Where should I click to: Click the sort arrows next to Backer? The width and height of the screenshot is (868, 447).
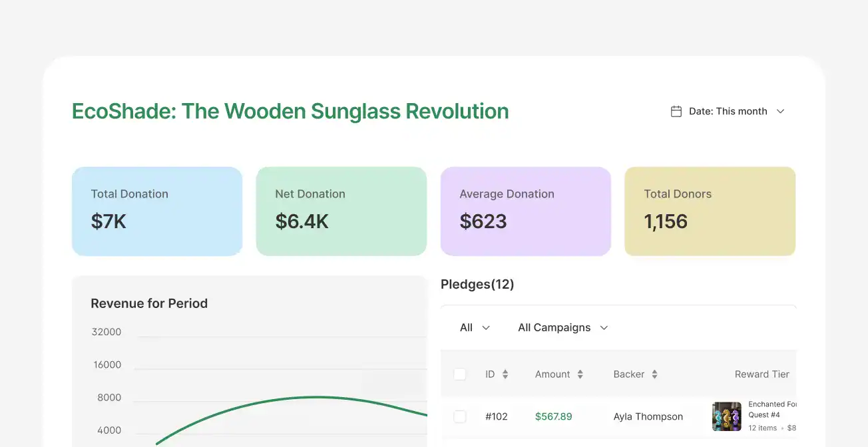[654, 374]
